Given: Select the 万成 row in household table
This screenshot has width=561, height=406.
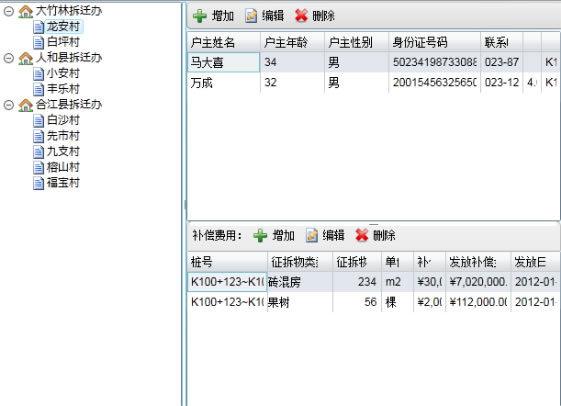Looking at the screenshot, I should click(x=374, y=83).
